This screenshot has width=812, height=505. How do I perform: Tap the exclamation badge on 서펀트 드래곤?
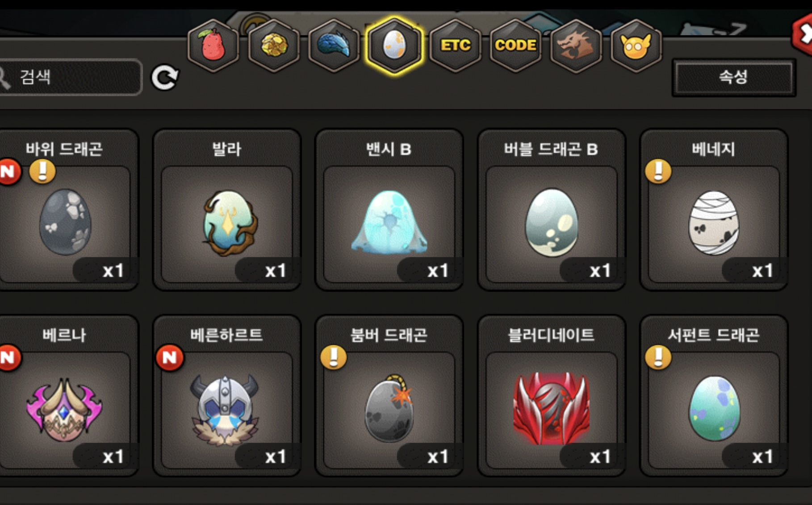tap(658, 357)
